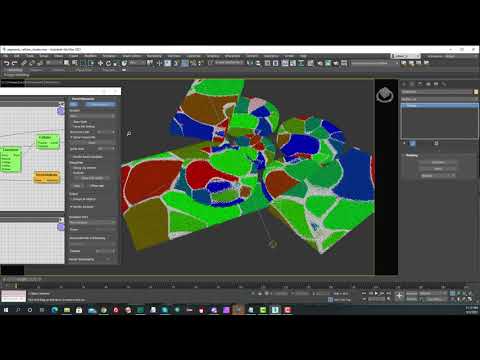This screenshot has height=360, width=480.
Task: Open the Edit menu
Action: tap(17, 56)
